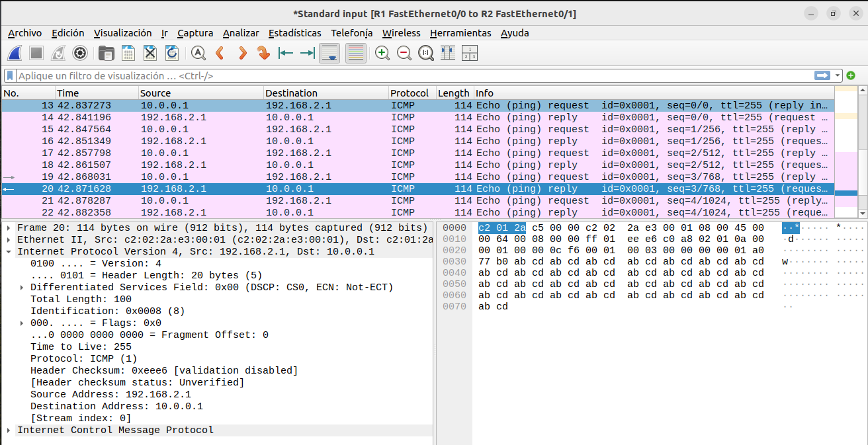The height and width of the screenshot is (445, 868).
Task: Sort packets by the Time column
Action: [97, 93]
